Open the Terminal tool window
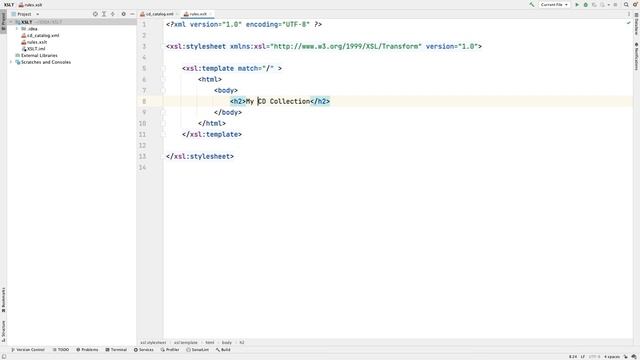The height and width of the screenshot is (360, 640). coord(116,350)
